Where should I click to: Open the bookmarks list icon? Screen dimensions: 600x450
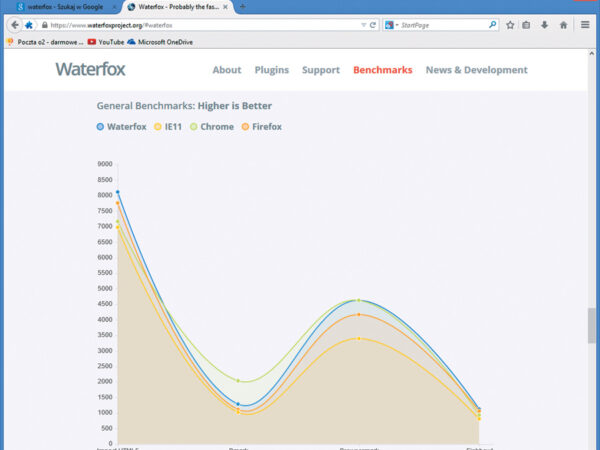point(526,25)
